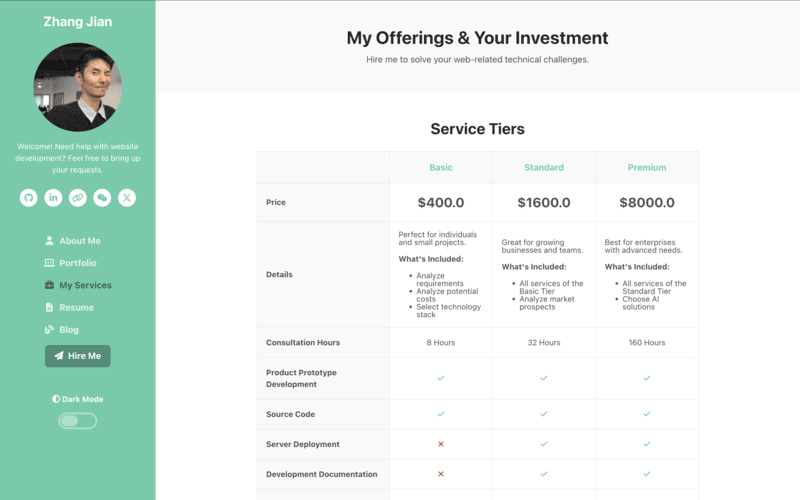Open the Blog menu link
This screenshot has height=500, width=800.
(69, 329)
